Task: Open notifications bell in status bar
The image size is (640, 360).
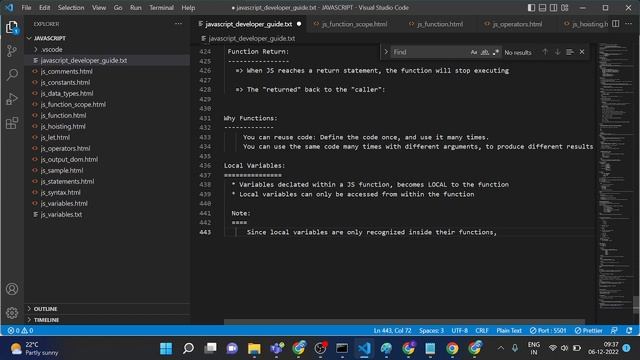Action: point(629,330)
